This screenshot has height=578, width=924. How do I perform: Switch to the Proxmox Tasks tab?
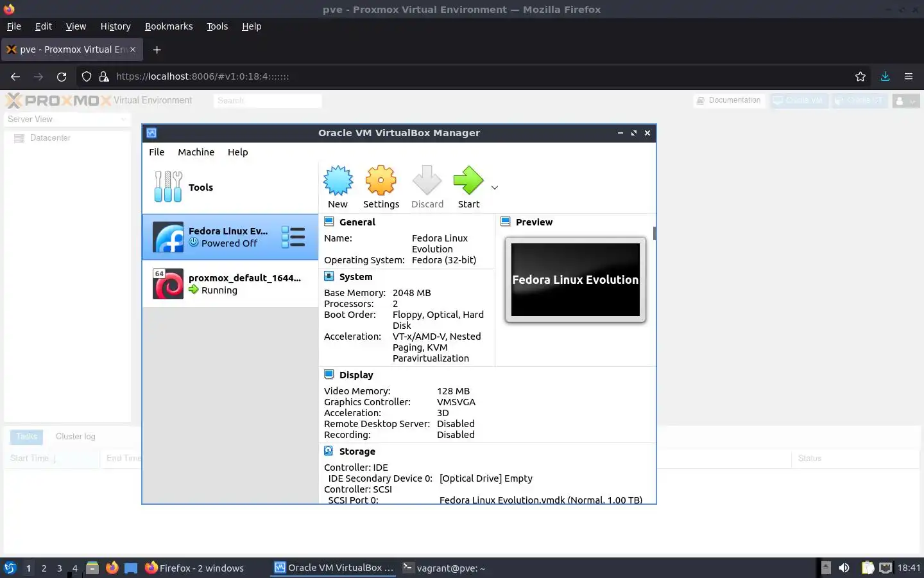26,437
